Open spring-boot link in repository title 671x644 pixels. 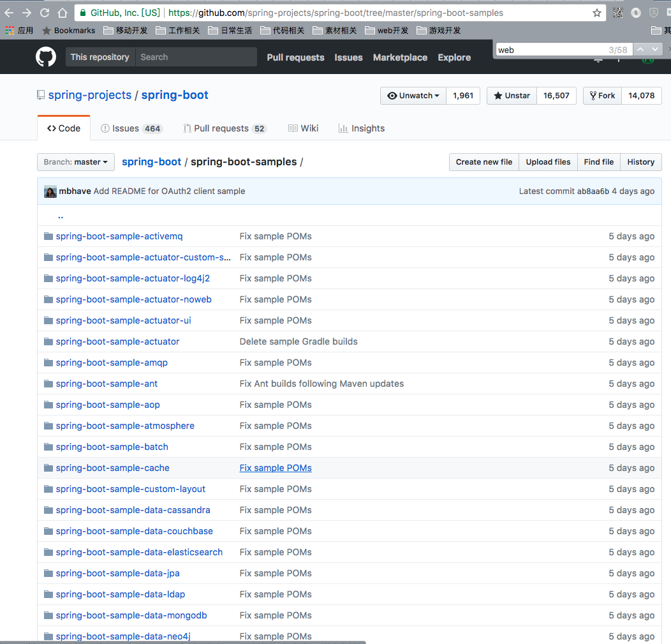175,95
